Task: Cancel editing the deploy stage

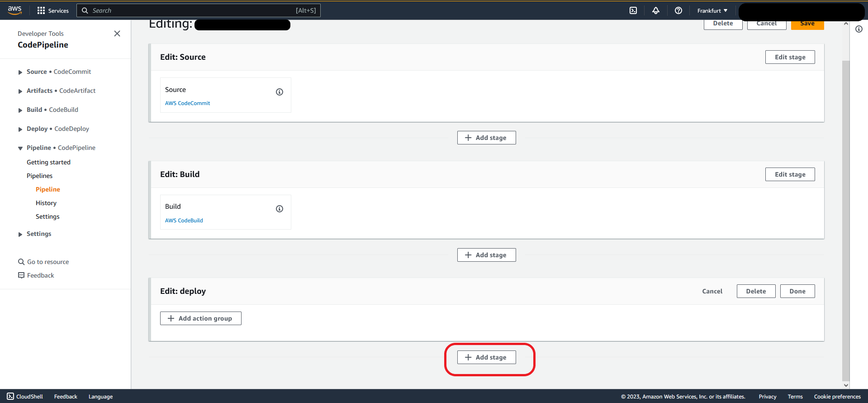Action: coord(712,291)
